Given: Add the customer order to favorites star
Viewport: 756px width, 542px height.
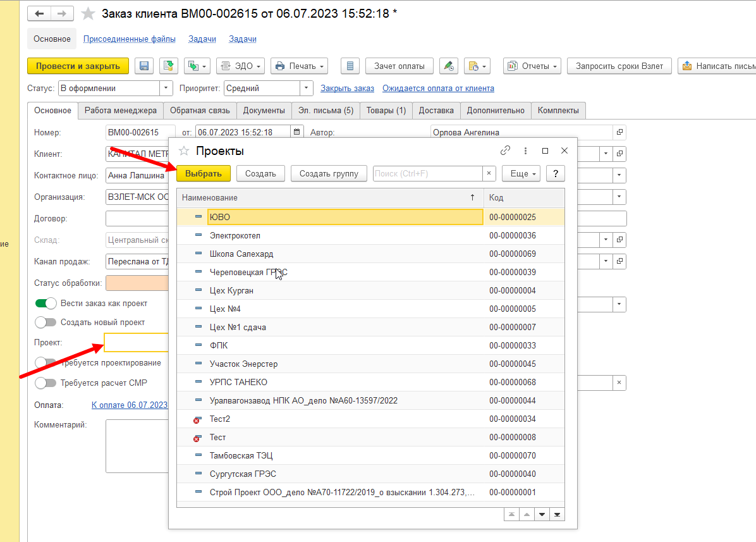Looking at the screenshot, I should 88,13.
